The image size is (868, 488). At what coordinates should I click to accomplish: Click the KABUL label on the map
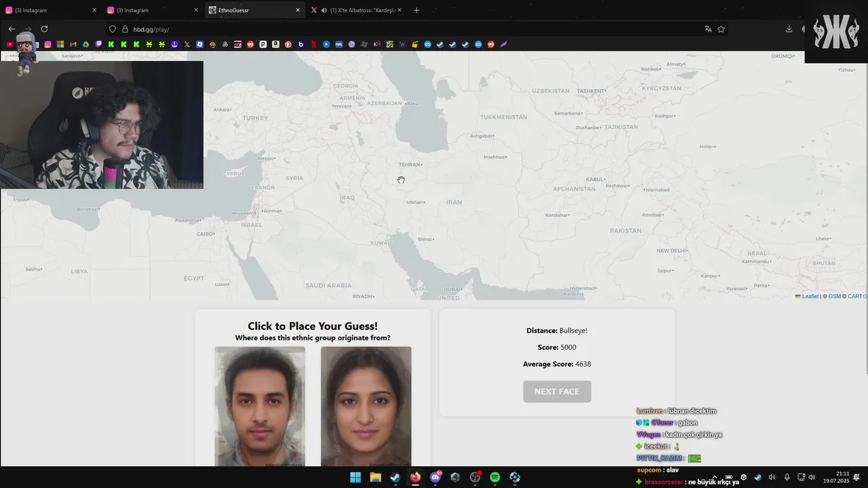[595, 180]
